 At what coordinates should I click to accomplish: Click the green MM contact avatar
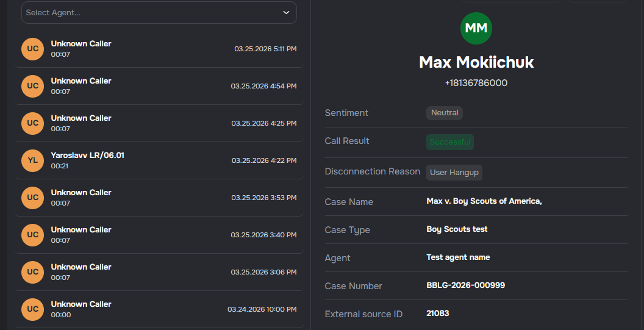pos(476,29)
